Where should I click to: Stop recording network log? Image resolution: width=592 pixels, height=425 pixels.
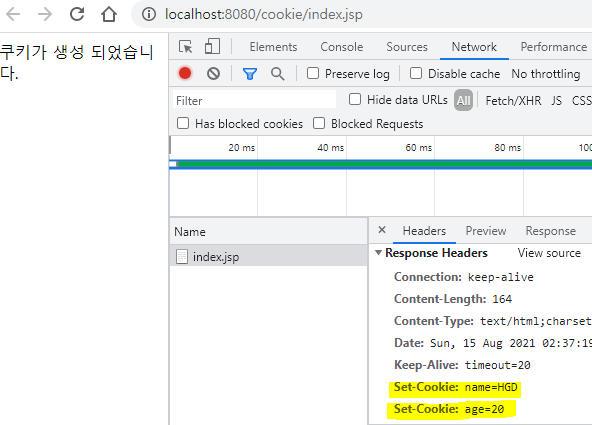185,73
